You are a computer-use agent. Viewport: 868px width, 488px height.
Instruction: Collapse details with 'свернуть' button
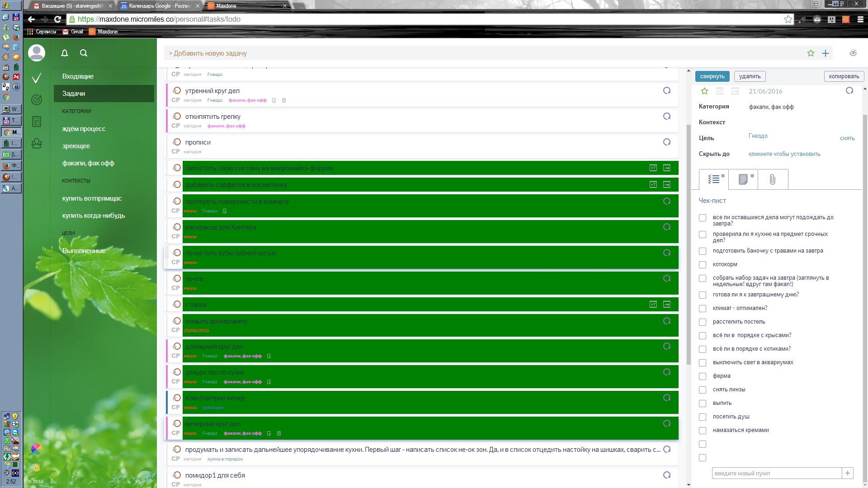712,76
